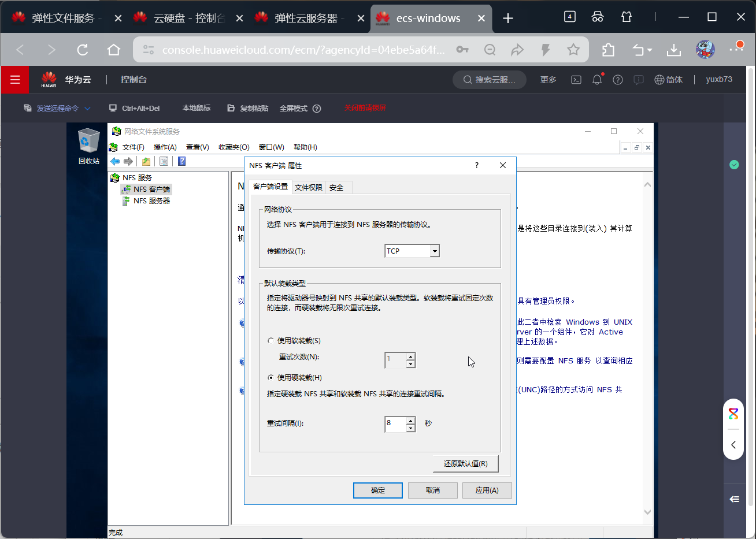This screenshot has width=756, height=539.
Task: Click the MMC back arrow toolbar icon
Action: pos(115,161)
